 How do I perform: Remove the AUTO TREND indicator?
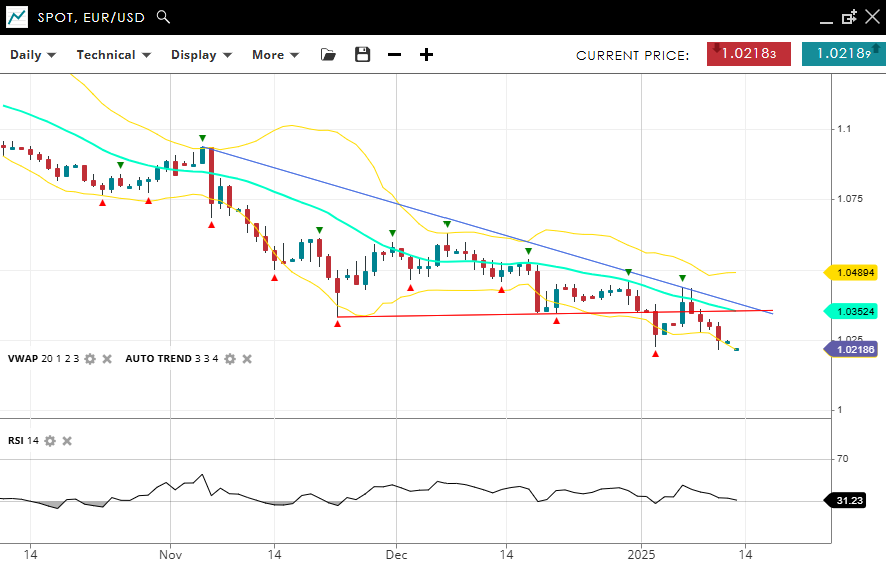point(247,359)
